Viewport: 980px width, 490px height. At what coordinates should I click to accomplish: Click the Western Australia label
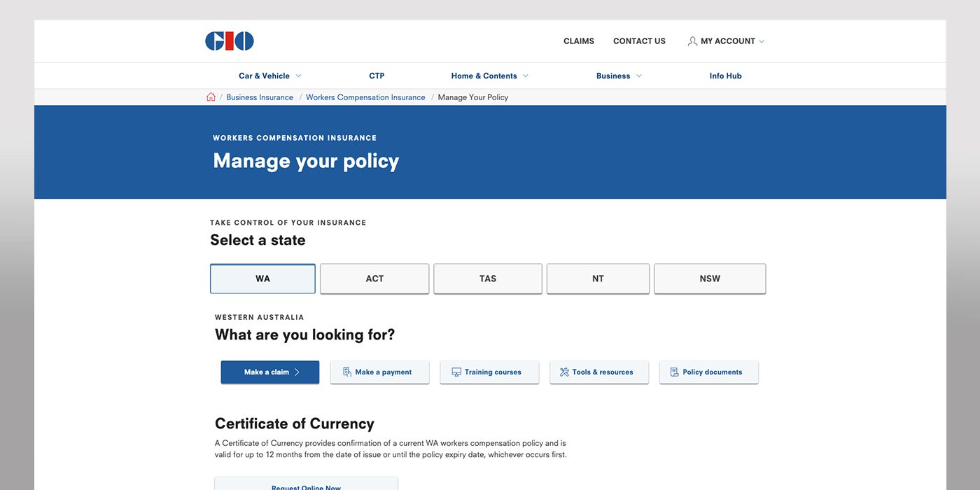point(260,318)
